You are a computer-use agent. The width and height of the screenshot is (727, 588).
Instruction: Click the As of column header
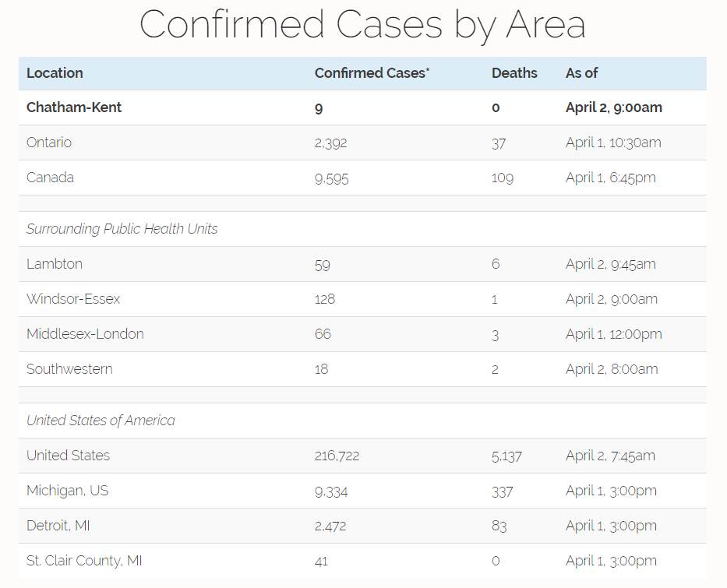pyautogui.click(x=581, y=73)
